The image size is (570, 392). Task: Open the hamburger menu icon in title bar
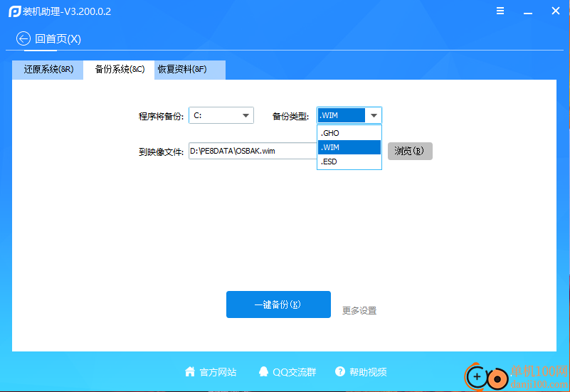pos(500,11)
